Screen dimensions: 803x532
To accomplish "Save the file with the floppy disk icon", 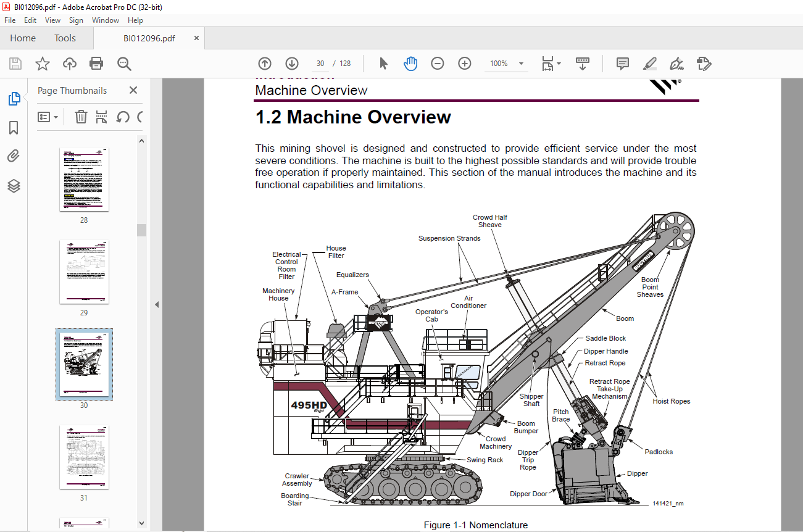I will (x=15, y=64).
